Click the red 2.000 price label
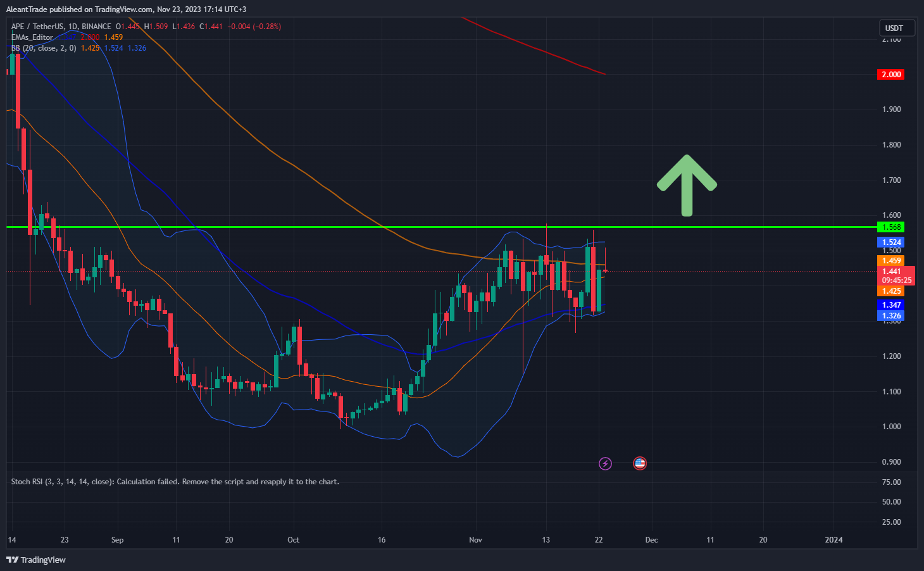The width and height of the screenshot is (924, 571). pyautogui.click(x=891, y=75)
